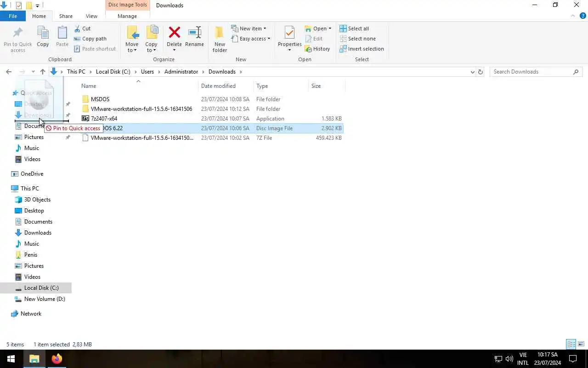Click File Explorer on the taskbar
The image size is (588, 368).
[x=34, y=359]
